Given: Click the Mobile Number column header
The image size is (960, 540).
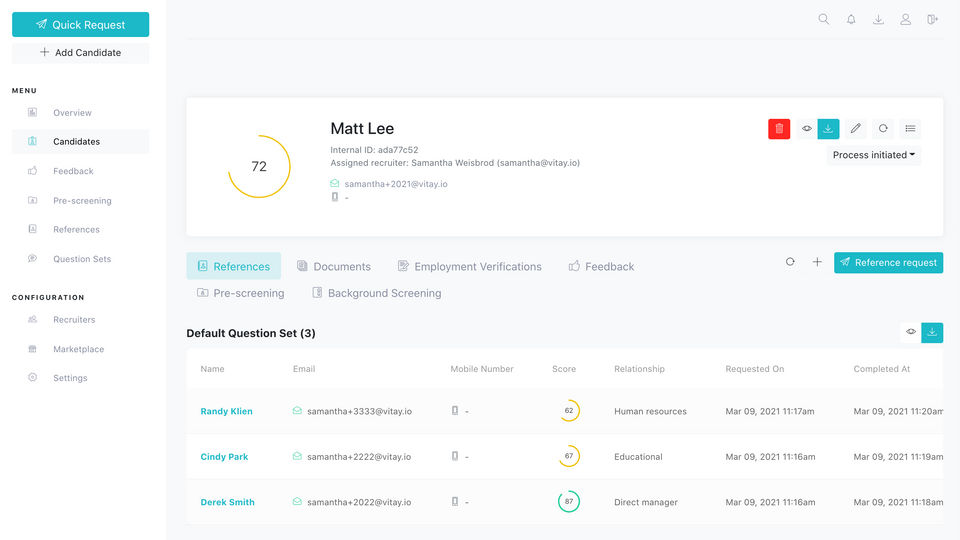Looking at the screenshot, I should 482,369.
